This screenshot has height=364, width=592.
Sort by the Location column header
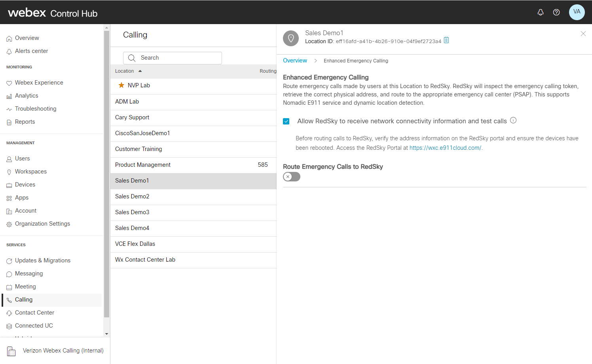click(x=124, y=71)
